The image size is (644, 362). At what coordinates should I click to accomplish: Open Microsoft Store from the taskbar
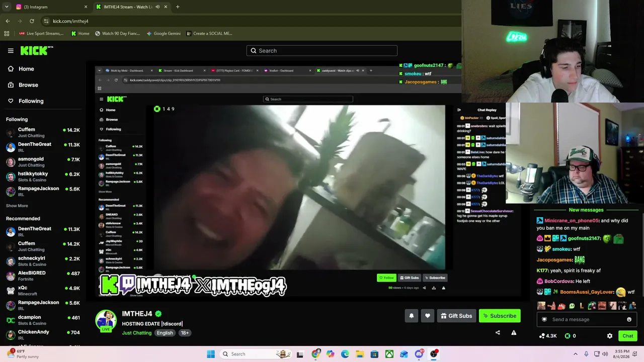tap(374, 354)
